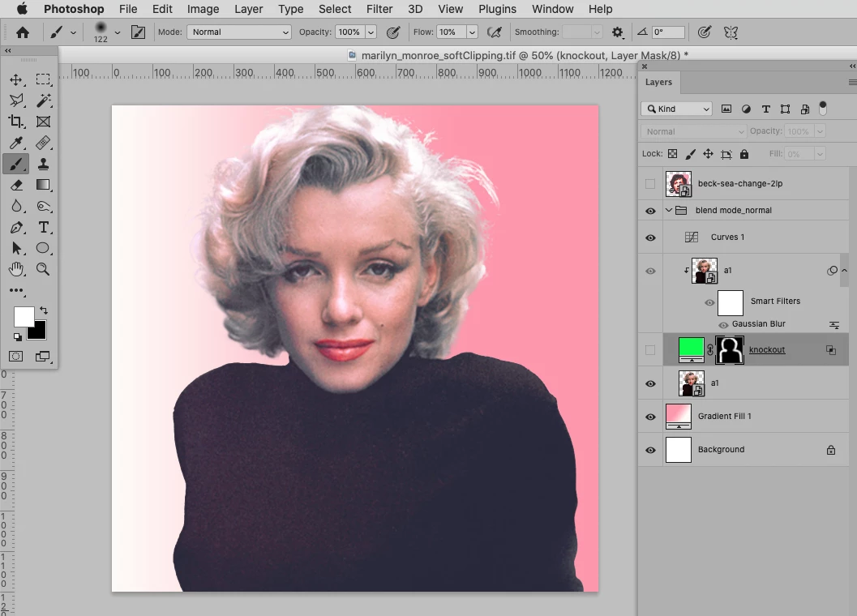Toggle Gaussian Blur filter visibility
The width and height of the screenshot is (857, 616).
point(723,325)
